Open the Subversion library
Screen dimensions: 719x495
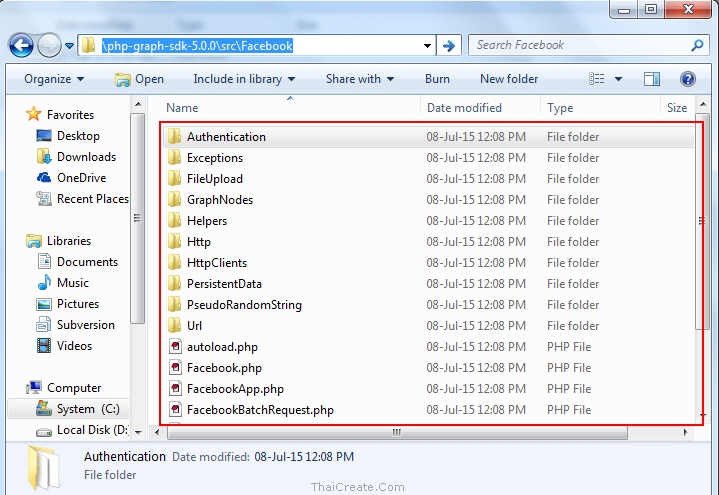coord(75,325)
